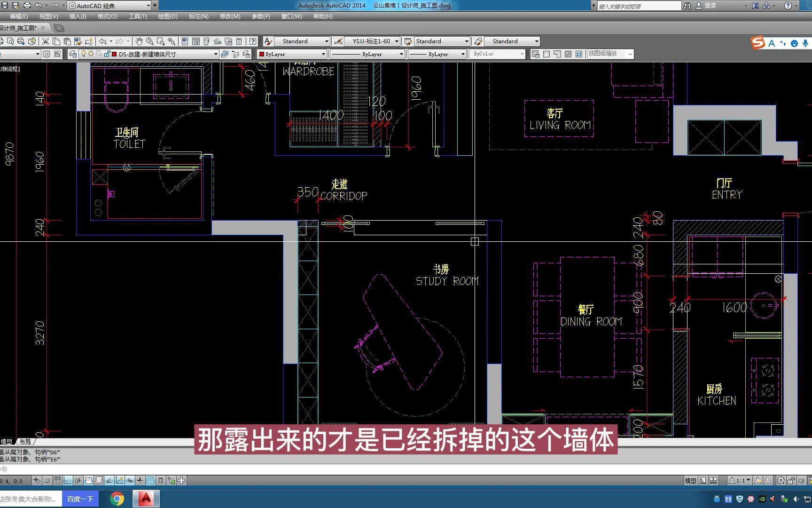Image resolution: width=812 pixels, height=508 pixels.
Task: Open the Text Style manager icon
Action: (268, 41)
